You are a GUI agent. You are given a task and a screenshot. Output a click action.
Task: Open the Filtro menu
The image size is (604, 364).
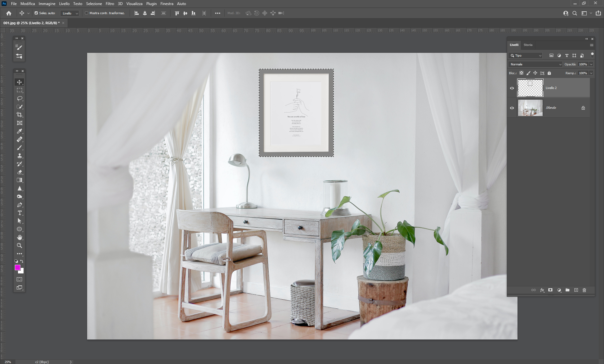pyautogui.click(x=110, y=4)
